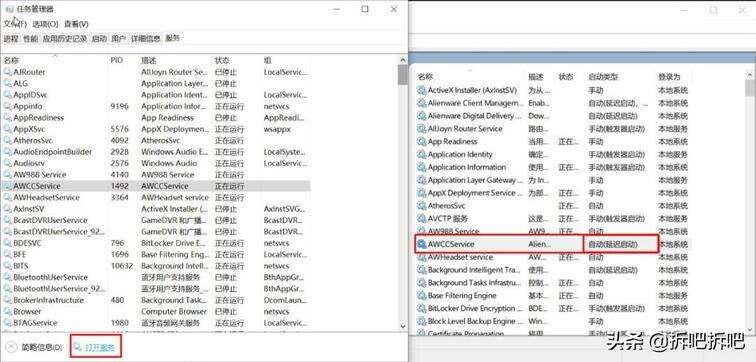Click the BFE service icon
The width and height of the screenshot is (756, 362).
(x=8, y=255)
